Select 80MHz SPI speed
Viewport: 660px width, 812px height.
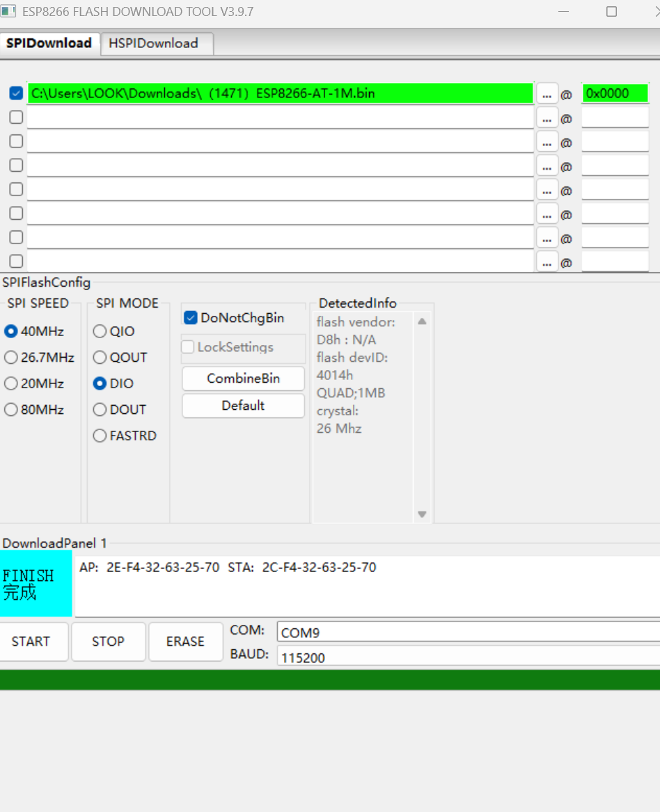coord(33,410)
